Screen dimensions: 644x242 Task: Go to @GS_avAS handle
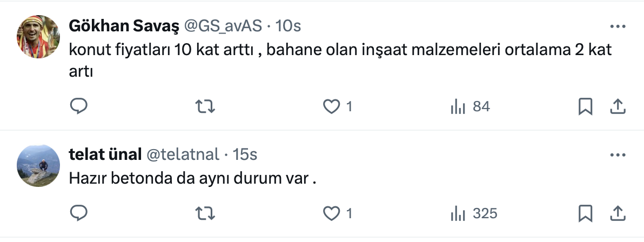[x=223, y=26]
